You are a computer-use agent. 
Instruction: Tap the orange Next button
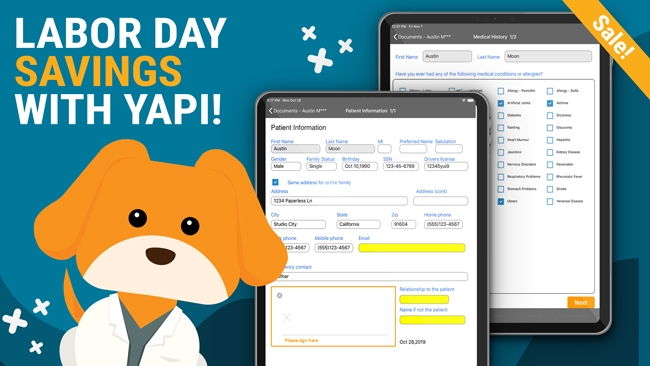[581, 303]
